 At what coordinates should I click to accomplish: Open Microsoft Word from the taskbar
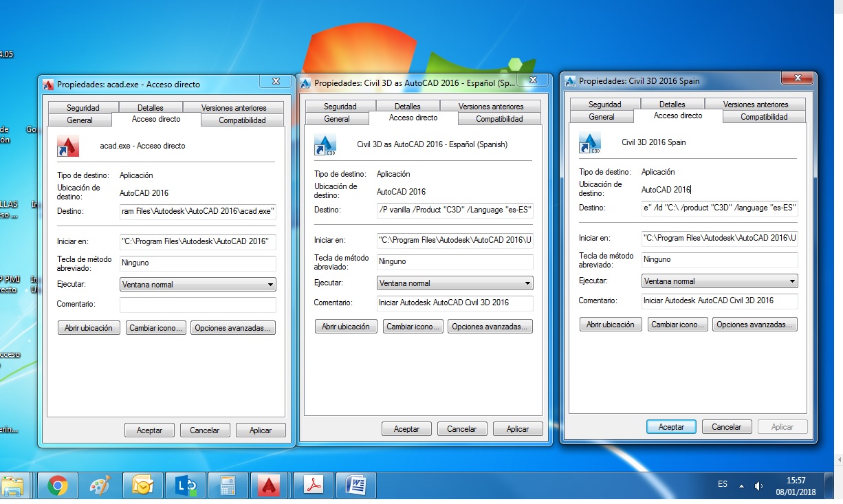356,485
